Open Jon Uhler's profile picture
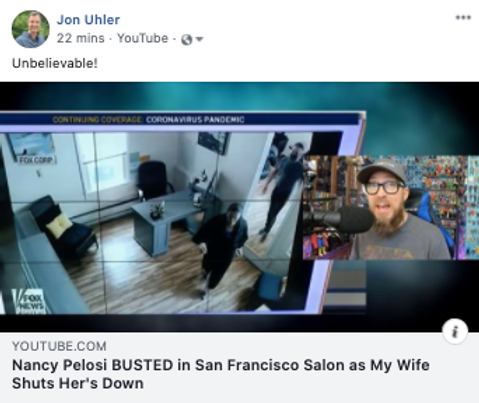 [x=30, y=29]
